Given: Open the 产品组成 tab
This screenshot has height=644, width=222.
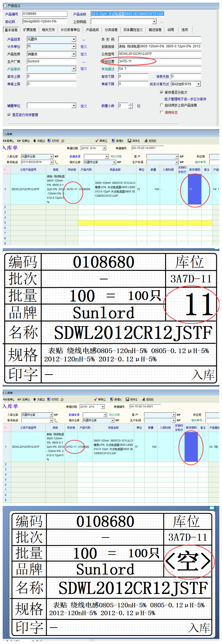Looking at the screenshot, I should (x=92, y=30).
